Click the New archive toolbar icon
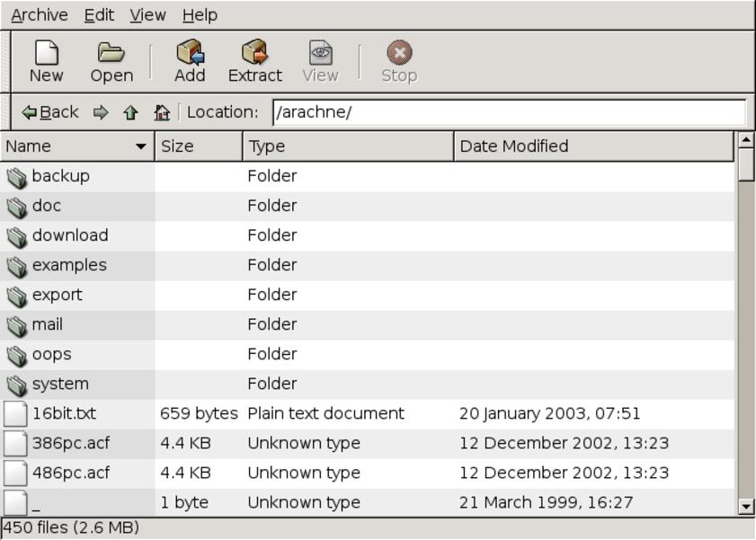The height and width of the screenshot is (540, 756). point(46,54)
